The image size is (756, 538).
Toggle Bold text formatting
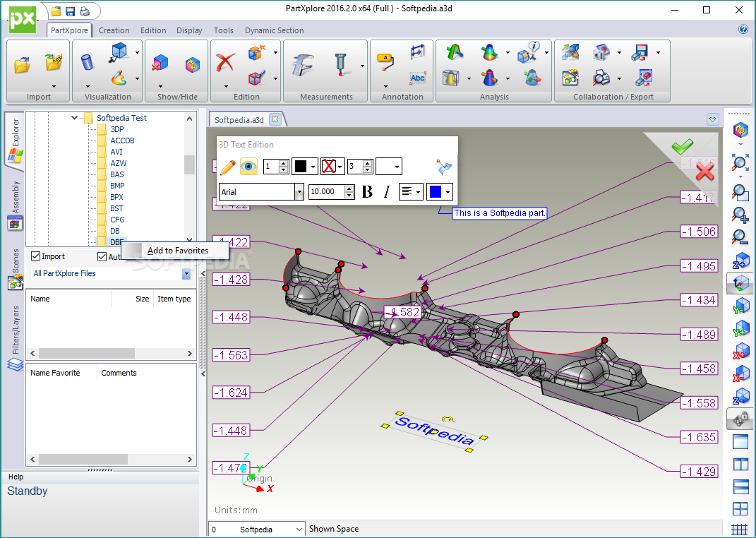coord(367,192)
